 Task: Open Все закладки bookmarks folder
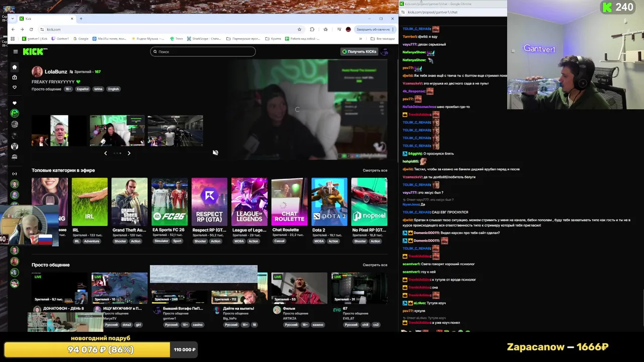tap(382, 39)
